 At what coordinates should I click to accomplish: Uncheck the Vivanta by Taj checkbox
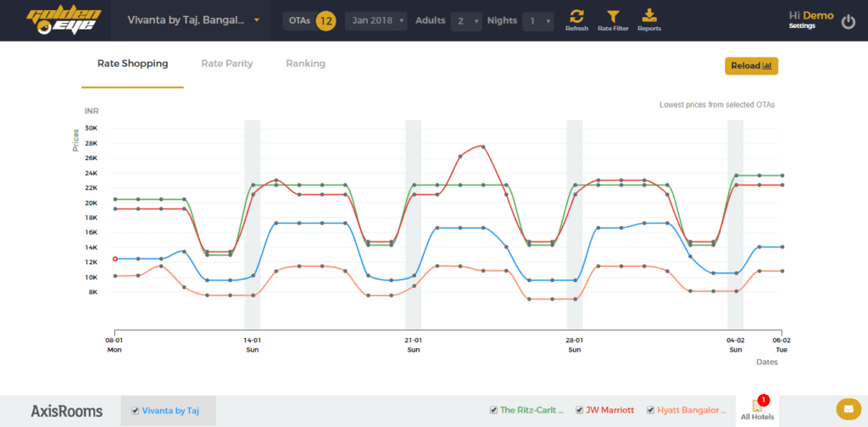tap(136, 411)
